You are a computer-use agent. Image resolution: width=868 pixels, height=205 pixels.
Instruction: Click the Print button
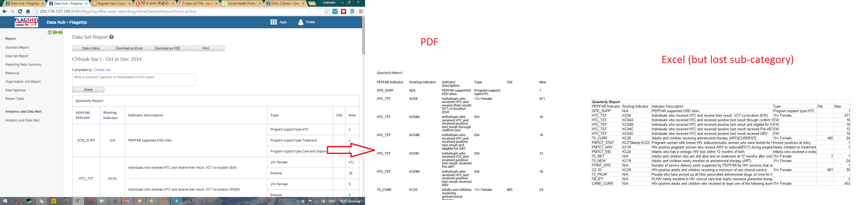pos(206,49)
